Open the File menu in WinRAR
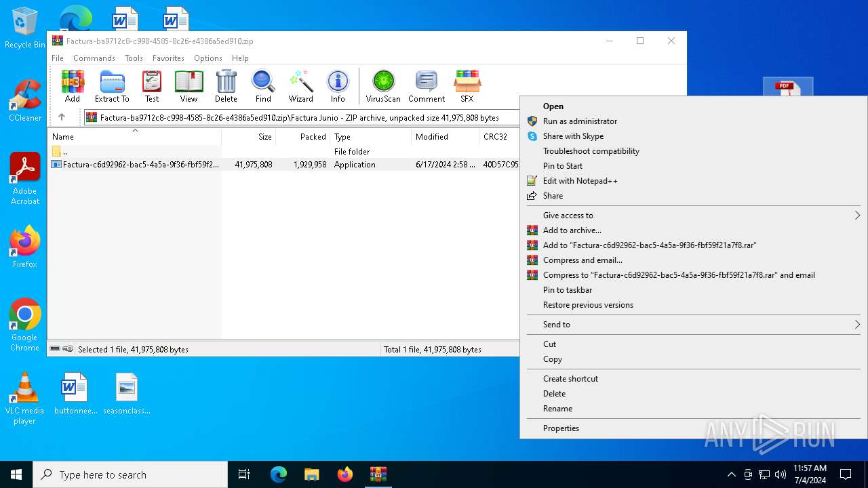This screenshot has height=488, width=868. pos(58,58)
